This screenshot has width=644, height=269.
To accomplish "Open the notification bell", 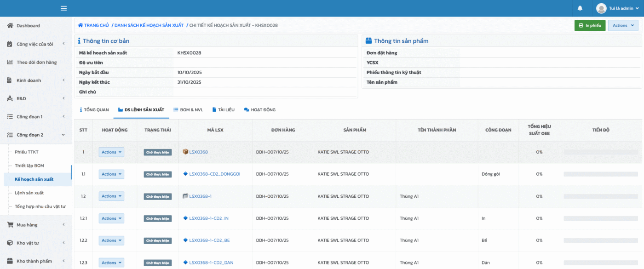I will 580,8.
